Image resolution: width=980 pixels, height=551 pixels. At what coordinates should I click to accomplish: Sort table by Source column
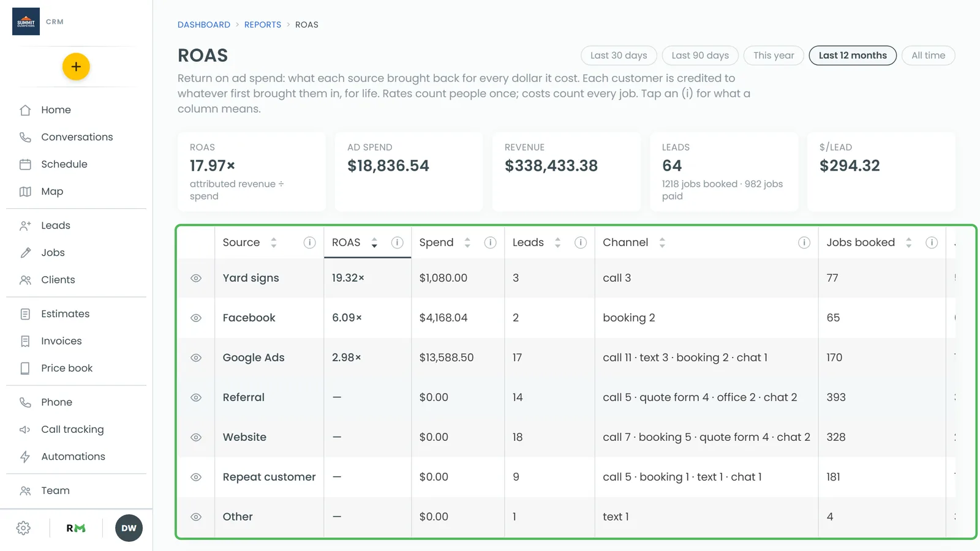tap(274, 242)
